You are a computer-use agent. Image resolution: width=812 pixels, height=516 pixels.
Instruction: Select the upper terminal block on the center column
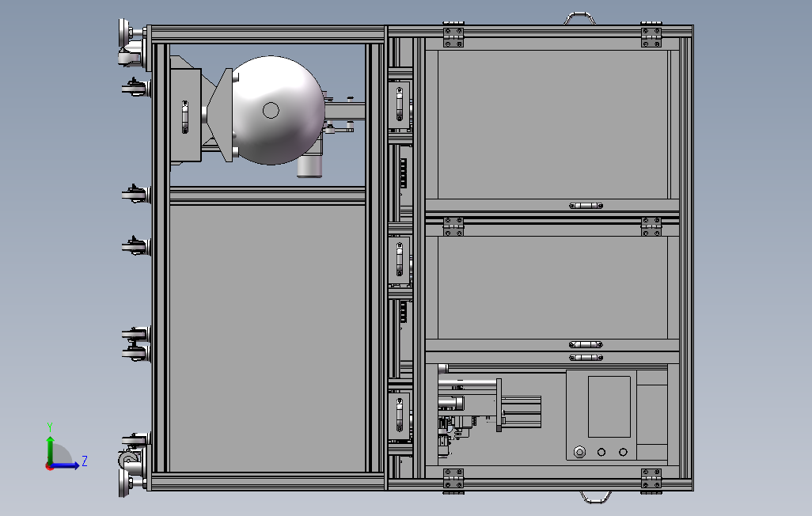click(x=404, y=173)
